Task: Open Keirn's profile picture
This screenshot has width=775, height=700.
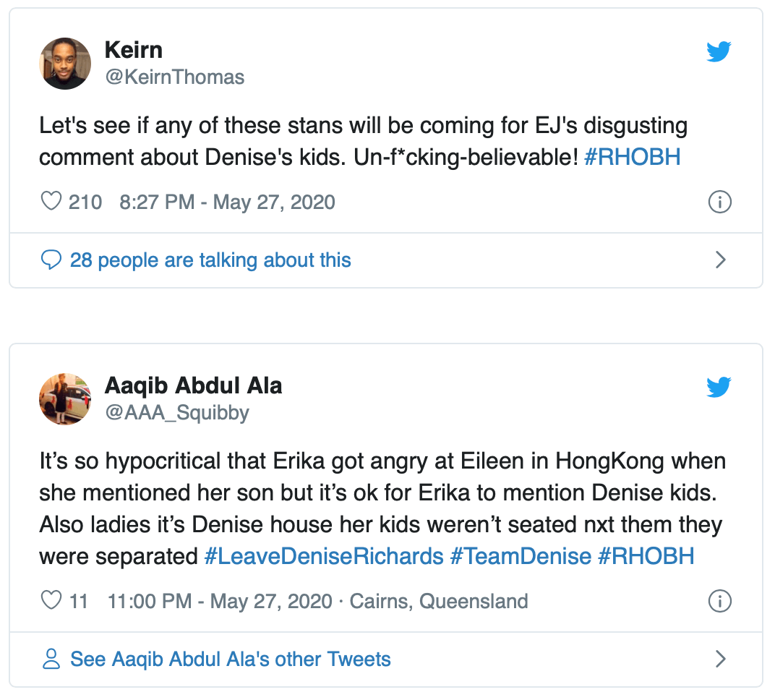Action: tap(65, 64)
